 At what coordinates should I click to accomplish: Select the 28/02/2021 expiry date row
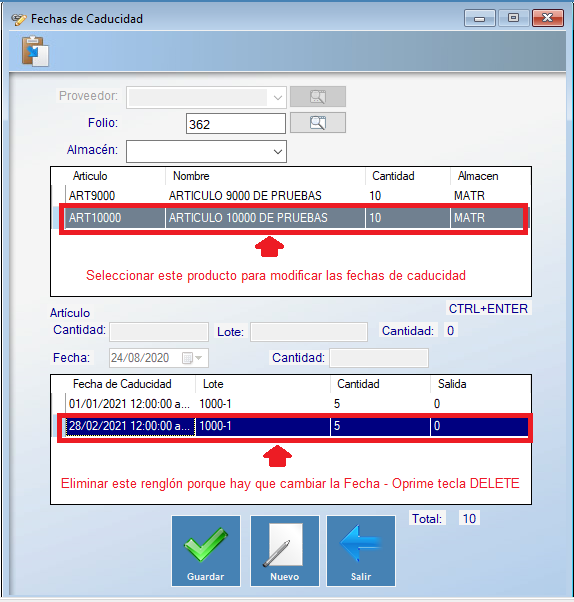pos(296,426)
